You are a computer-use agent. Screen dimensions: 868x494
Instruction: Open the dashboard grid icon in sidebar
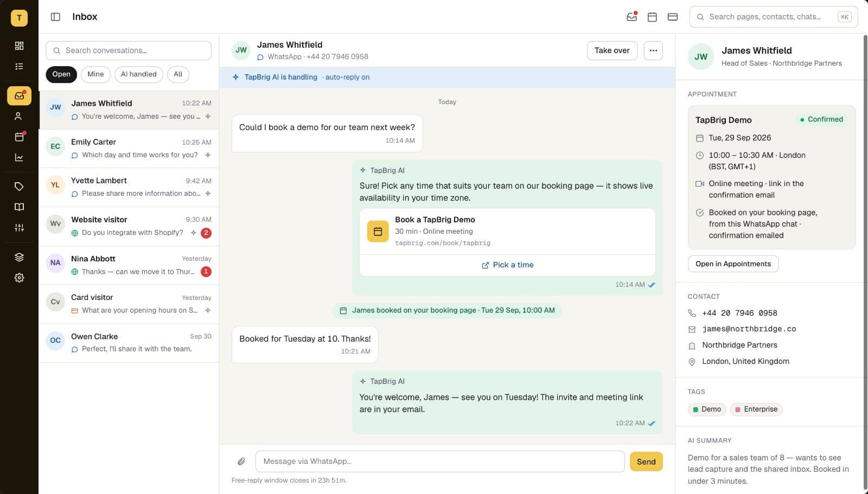pyautogui.click(x=19, y=46)
